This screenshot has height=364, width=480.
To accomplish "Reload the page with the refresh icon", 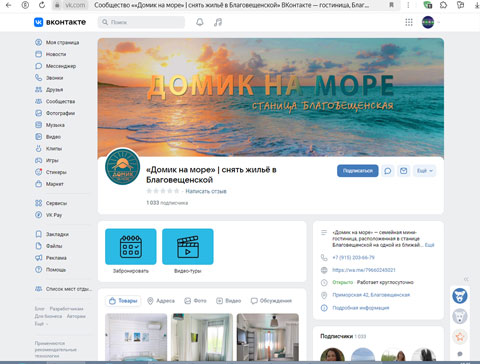I will 42,5.
